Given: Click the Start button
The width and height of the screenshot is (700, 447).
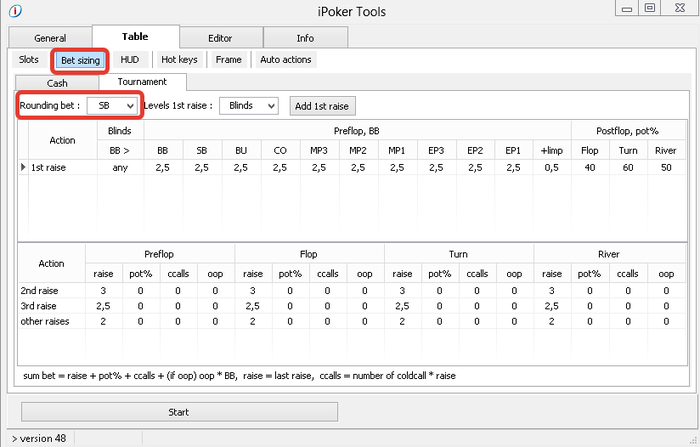Looking at the screenshot, I should click(179, 412).
